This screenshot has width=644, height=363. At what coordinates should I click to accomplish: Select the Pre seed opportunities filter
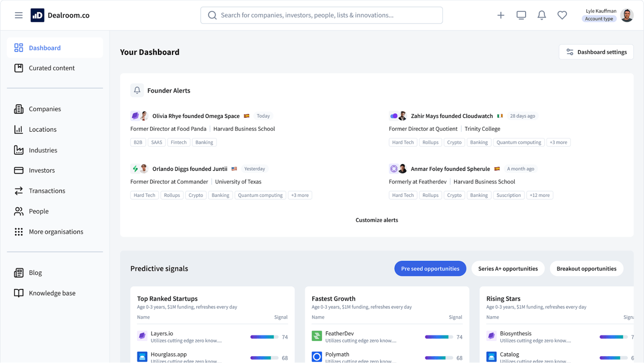click(x=430, y=269)
